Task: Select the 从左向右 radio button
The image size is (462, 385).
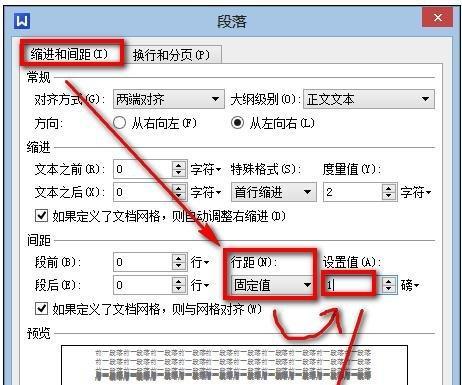Action: (238, 123)
